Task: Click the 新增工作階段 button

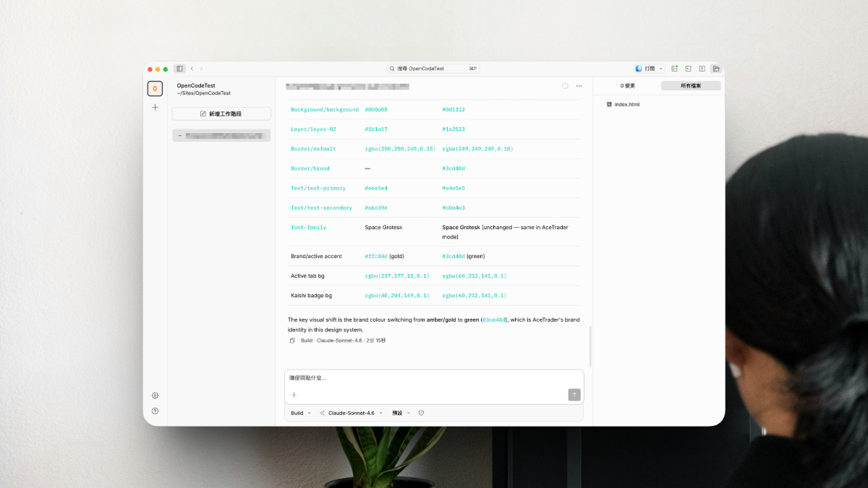Action: (221, 114)
